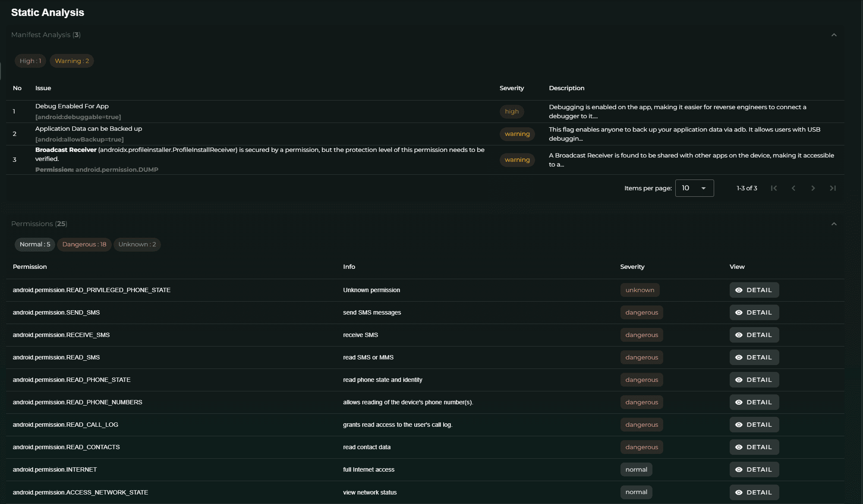View detail for READ_PHONE_STATE permission
The image size is (863, 504).
point(754,380)
